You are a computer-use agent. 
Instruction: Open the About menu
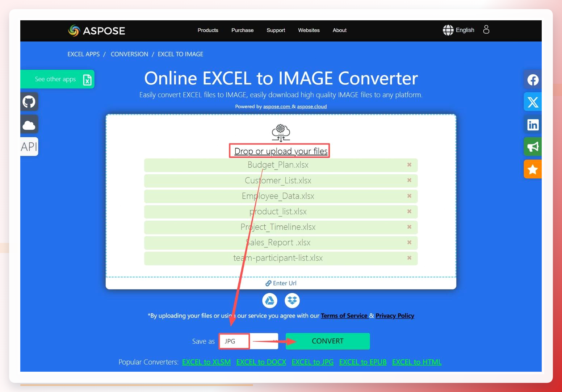(340, 30)
